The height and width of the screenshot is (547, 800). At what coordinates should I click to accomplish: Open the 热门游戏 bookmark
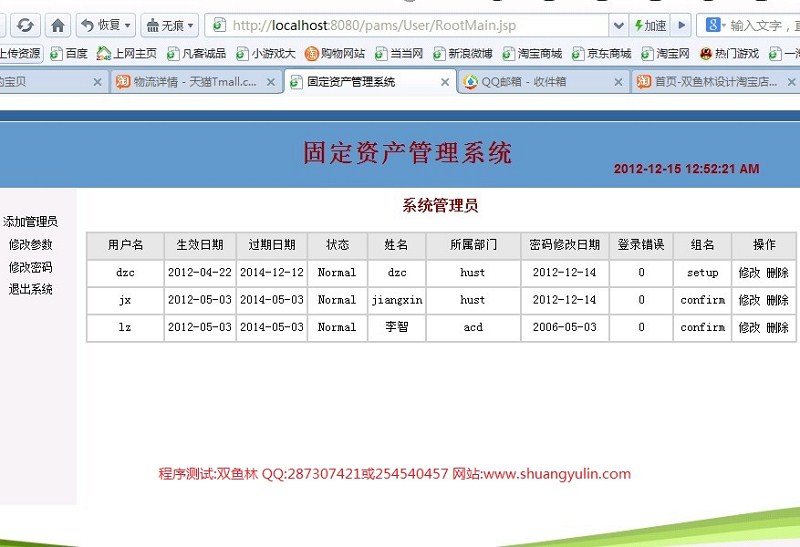pyautogui.click(x=730, y=53)
